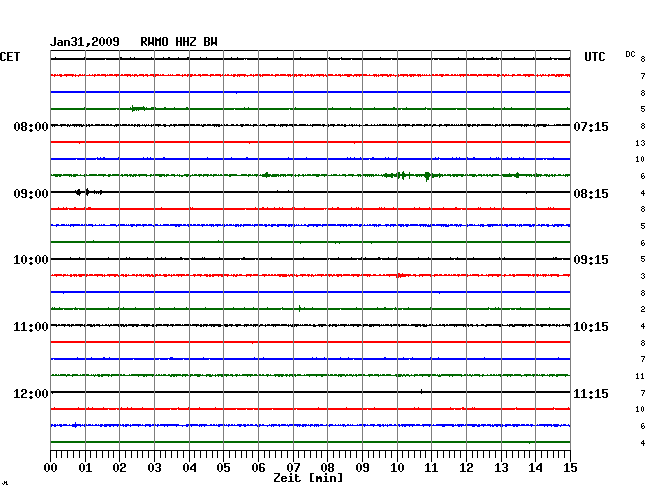Click minute 06 on the time axis
This screenshot has width=650, height=494.
point(258,468)
